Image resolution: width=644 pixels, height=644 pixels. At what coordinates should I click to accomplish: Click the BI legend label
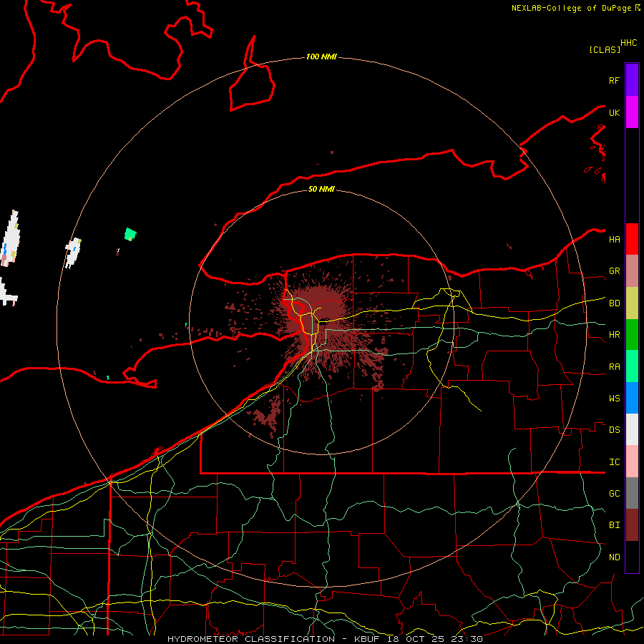click(614, 525)
